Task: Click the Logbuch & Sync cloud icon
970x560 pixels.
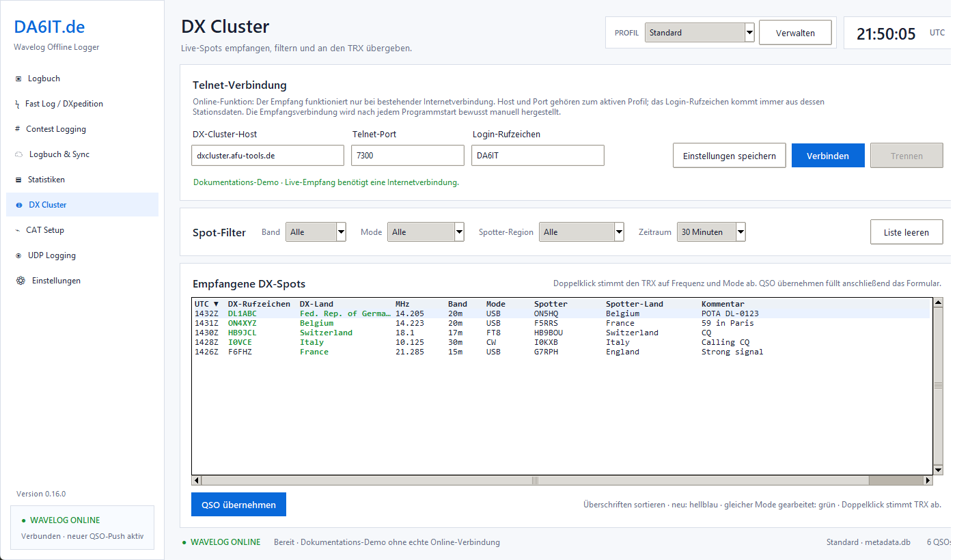Action: click(19, 154)
